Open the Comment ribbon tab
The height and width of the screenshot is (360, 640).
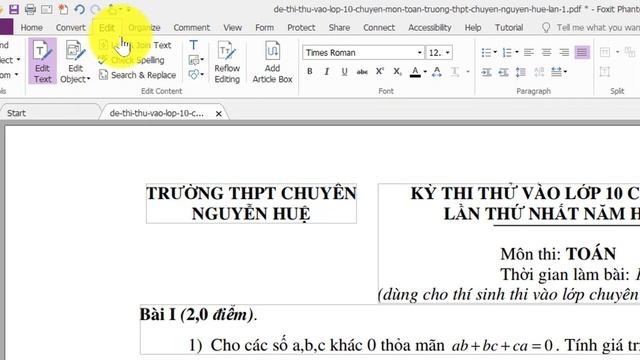click(191, 27)
